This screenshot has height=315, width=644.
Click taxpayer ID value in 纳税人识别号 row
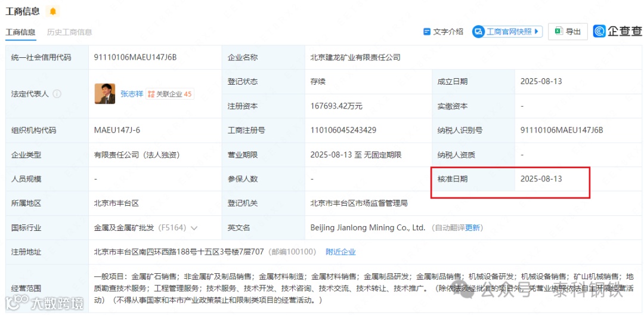[x=562, y=131]
